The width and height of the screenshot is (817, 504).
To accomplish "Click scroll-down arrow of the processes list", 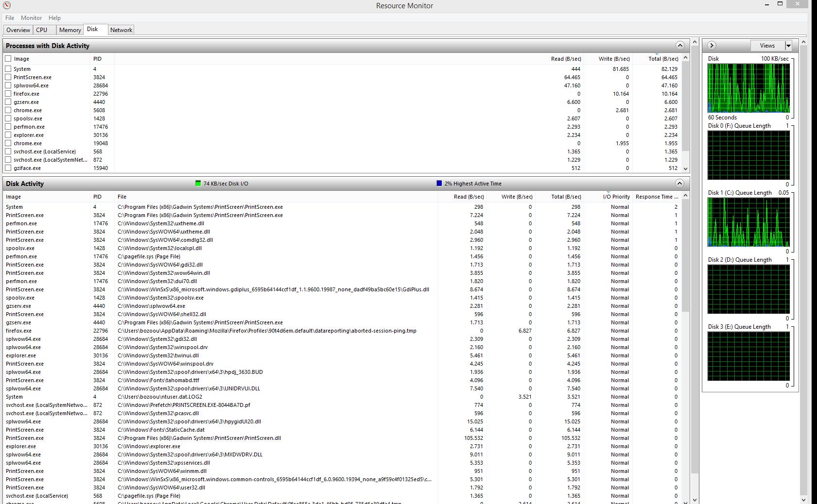I will coord(686,168).
